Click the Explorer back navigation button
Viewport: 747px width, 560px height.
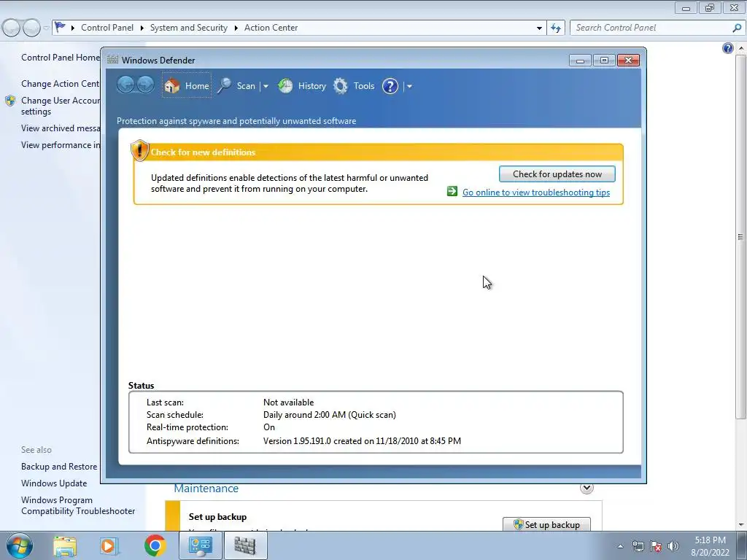(11, 28)
